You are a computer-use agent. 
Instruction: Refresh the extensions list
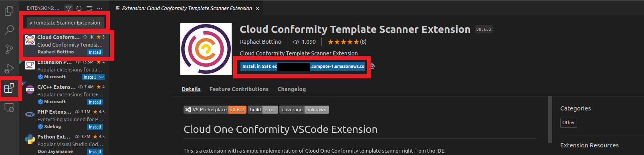click(79, 8)
